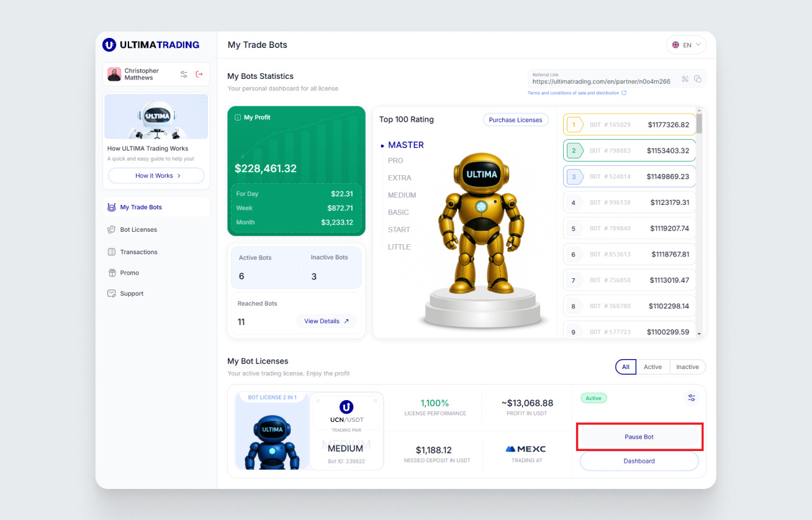Screen dimensions: 812x520
Task: Open bot license settings sliders icon
Action: point(692,398)
